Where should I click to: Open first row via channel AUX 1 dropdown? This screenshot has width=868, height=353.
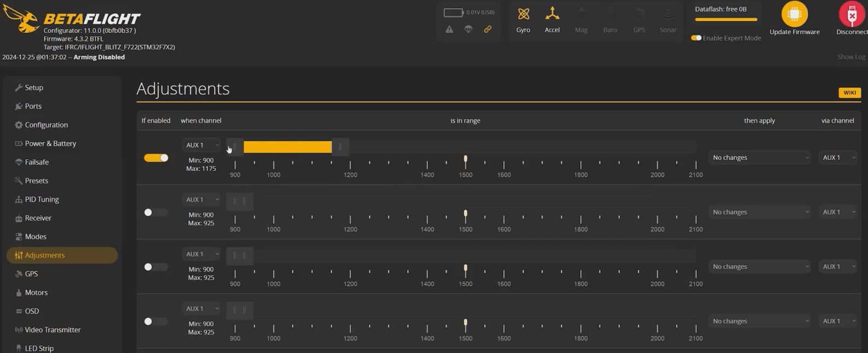point(838,158)
